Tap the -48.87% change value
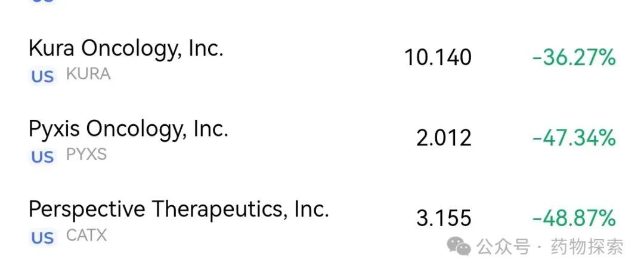The image size is (644, 272). (x=574, y=218)
